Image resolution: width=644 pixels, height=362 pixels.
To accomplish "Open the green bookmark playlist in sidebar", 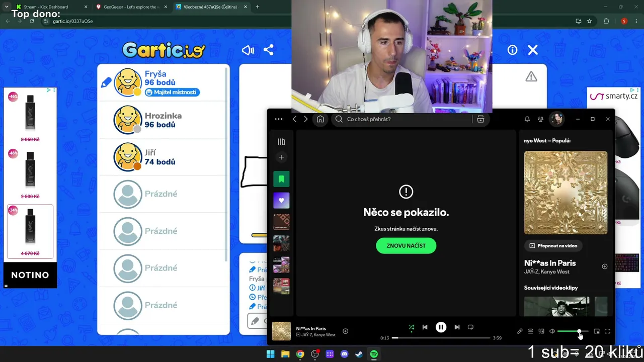I will pyautogui.click(x=281, y=179).
